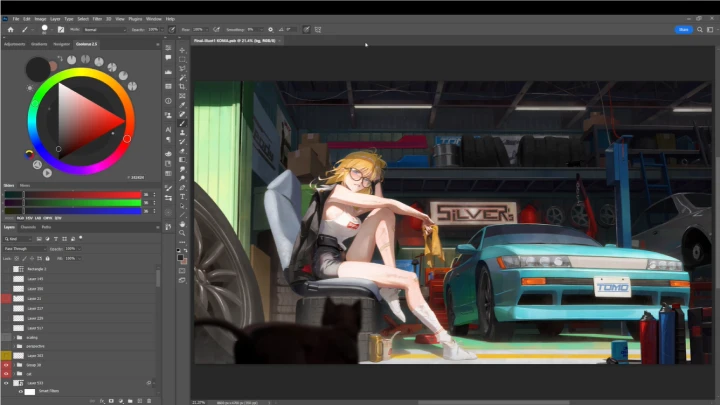
Task: Click the blue Share button
Action: click(683, 29)
